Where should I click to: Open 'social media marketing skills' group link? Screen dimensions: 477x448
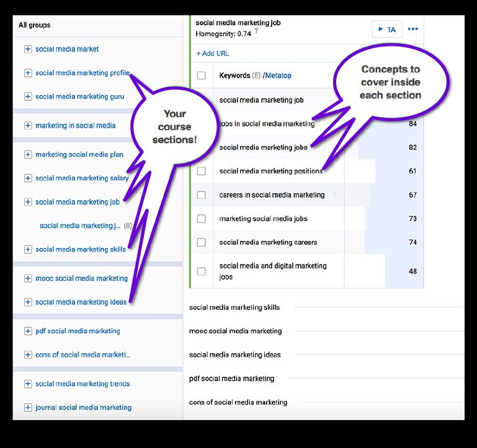tap(81, 249)
